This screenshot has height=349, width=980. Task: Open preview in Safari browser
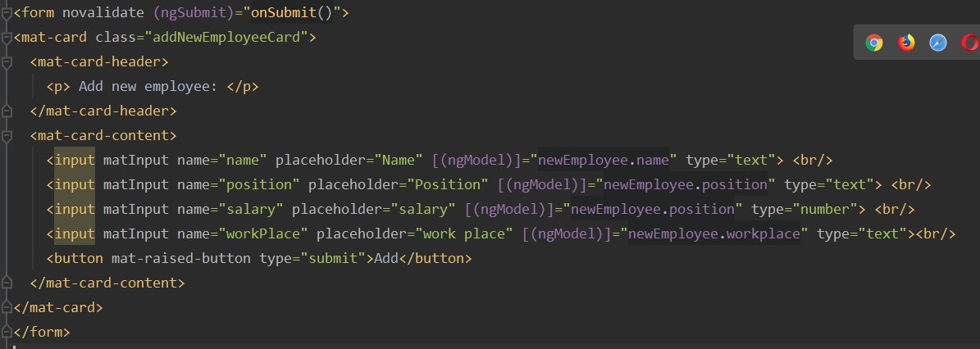(937, 43)
